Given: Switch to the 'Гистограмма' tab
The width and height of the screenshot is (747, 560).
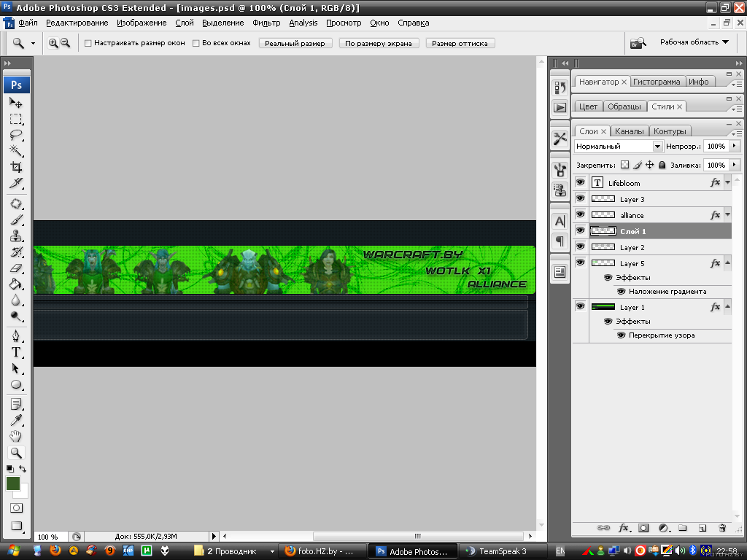Looking at the screenshot, I should [657, 82].
